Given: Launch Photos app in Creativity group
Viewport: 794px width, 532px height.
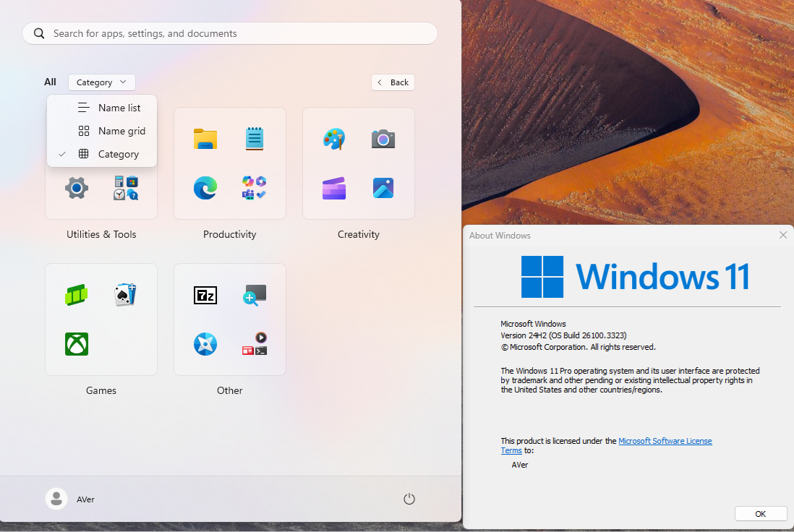Looking at the screenshot, I should tap(383, 188).
